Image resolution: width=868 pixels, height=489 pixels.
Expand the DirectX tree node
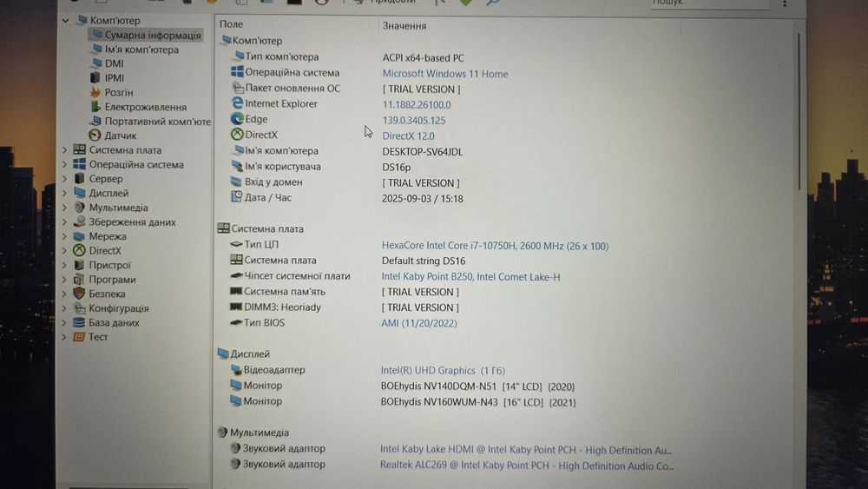(x=64, y=251)
